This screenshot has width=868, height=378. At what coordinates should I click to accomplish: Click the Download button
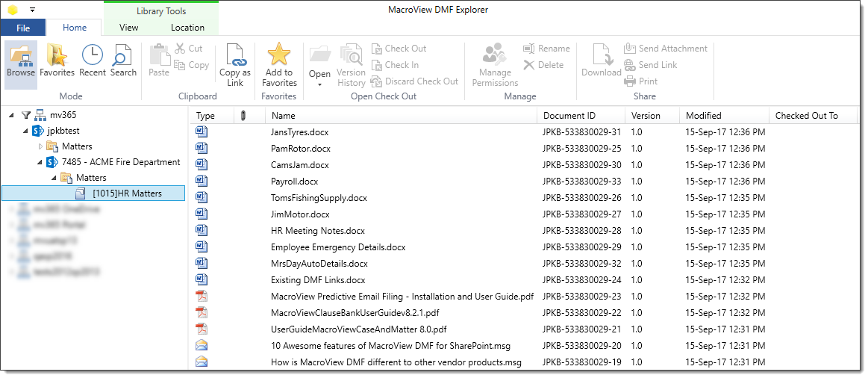tap(601, 61)
